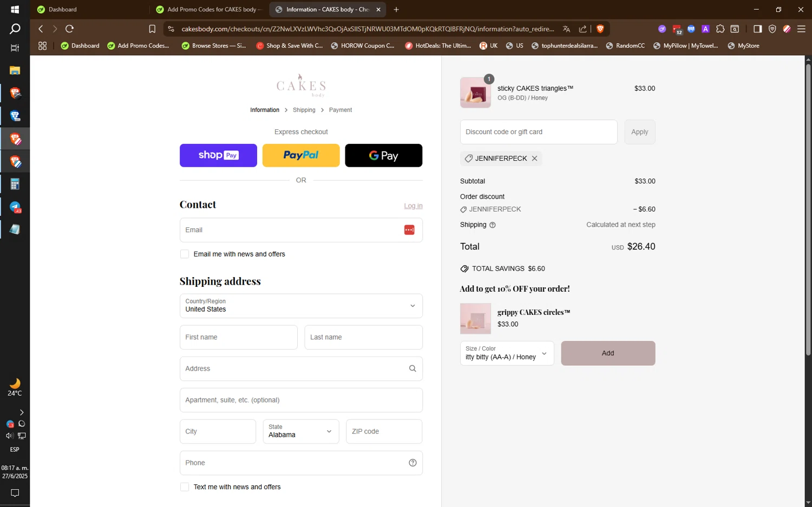Focus the City field
Screen dimensions: 812x507
coord(218,431)
